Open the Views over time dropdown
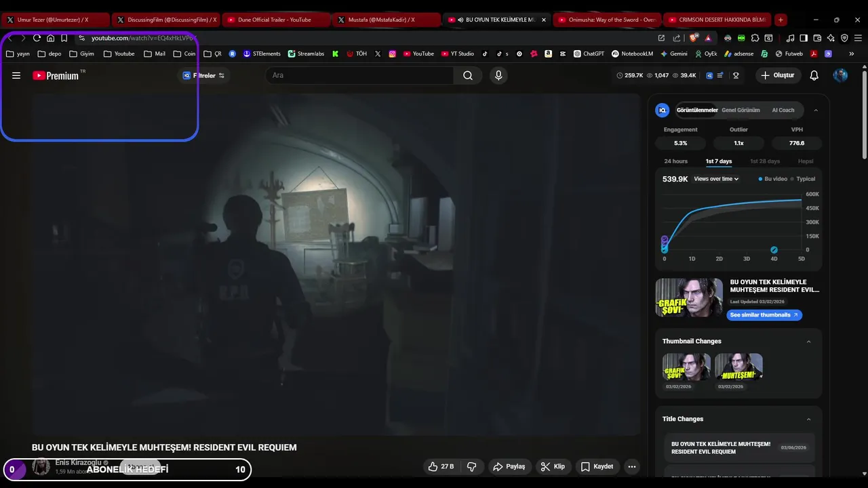Image resolution: width=868 pixels, height=488 pixels. [x=716, y=179]
